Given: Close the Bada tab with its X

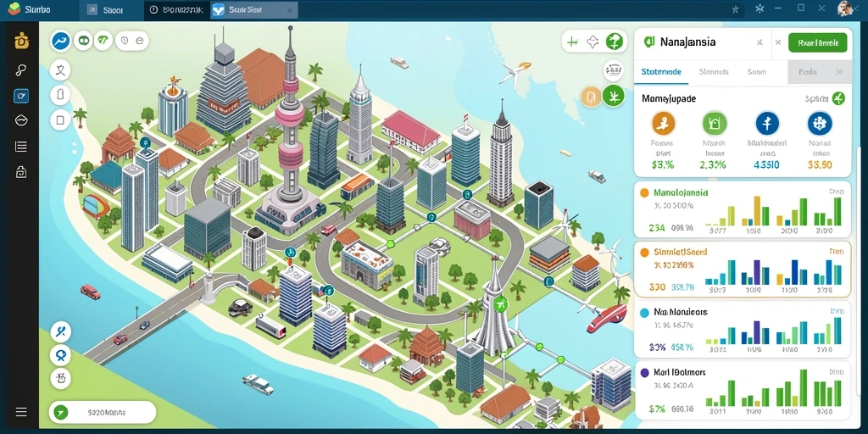Looking at the screenshot, I should click(x=839, y=72).
